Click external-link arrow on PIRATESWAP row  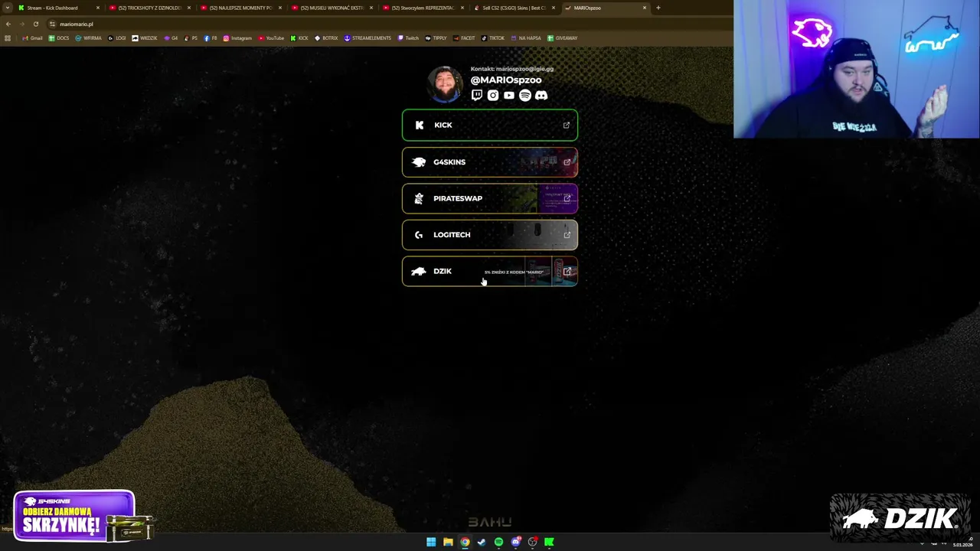(x=567, y=198)
